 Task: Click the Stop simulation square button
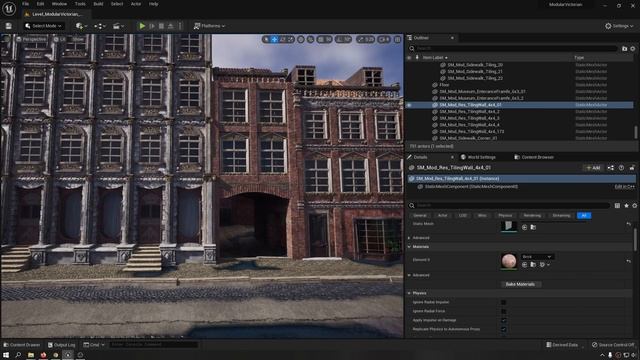pos(161,26)
